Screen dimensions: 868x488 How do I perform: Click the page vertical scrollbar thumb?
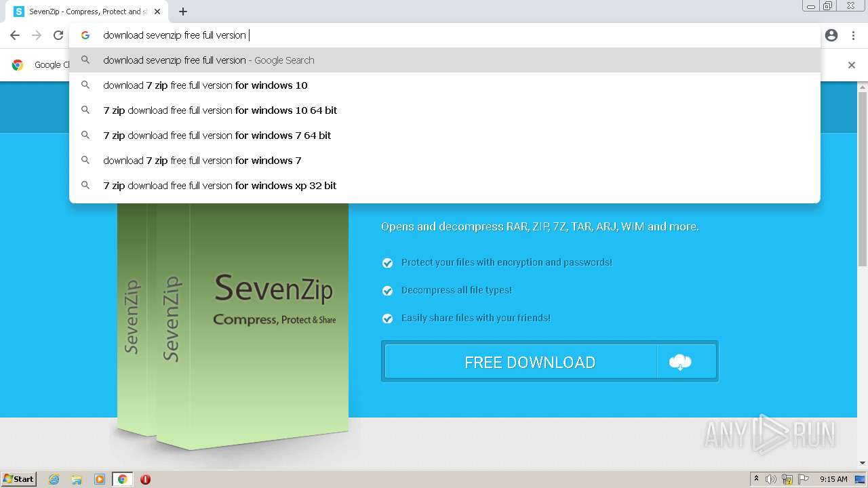(x=863, y=180)
